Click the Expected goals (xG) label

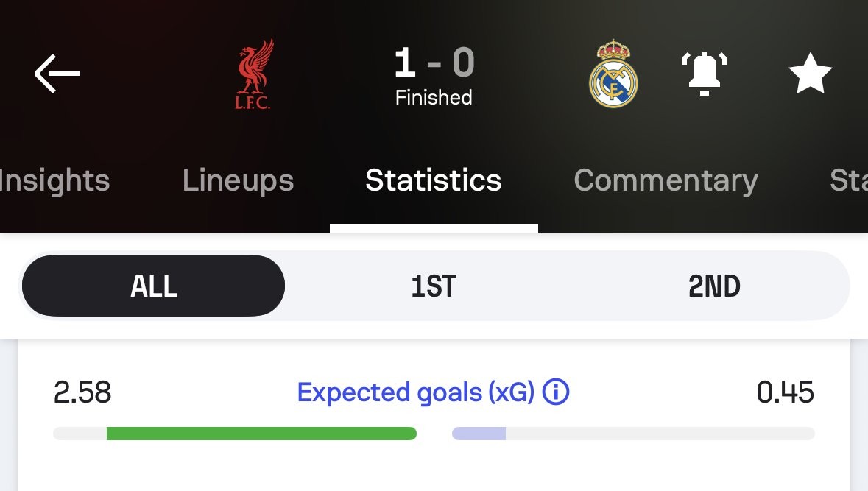pos(415,393)
